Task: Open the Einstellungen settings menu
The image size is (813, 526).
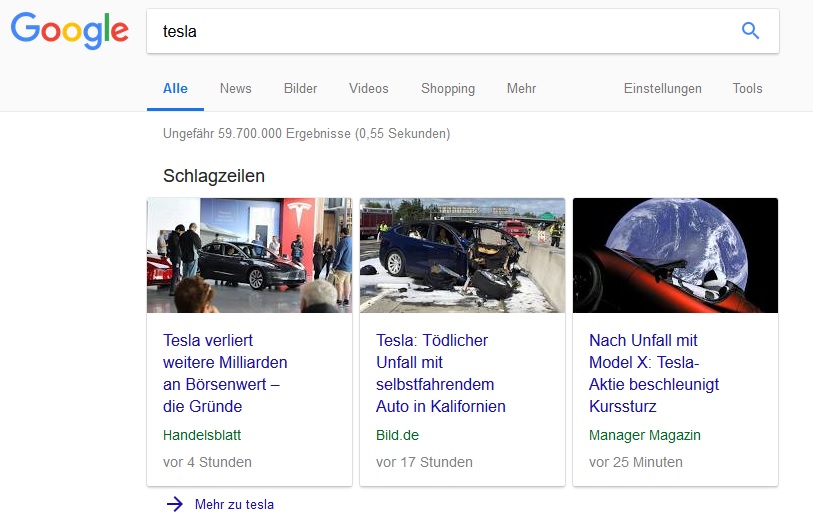Action: tap(662, 88)
